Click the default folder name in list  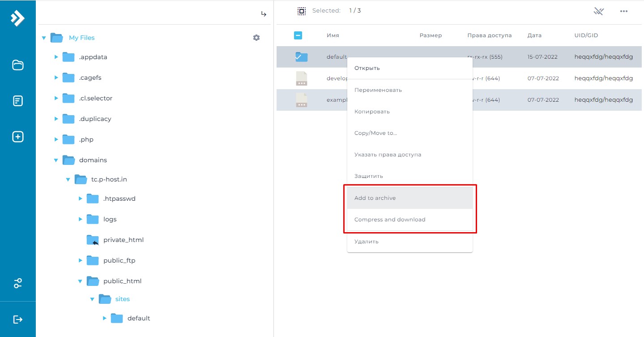tap(337, 57)
